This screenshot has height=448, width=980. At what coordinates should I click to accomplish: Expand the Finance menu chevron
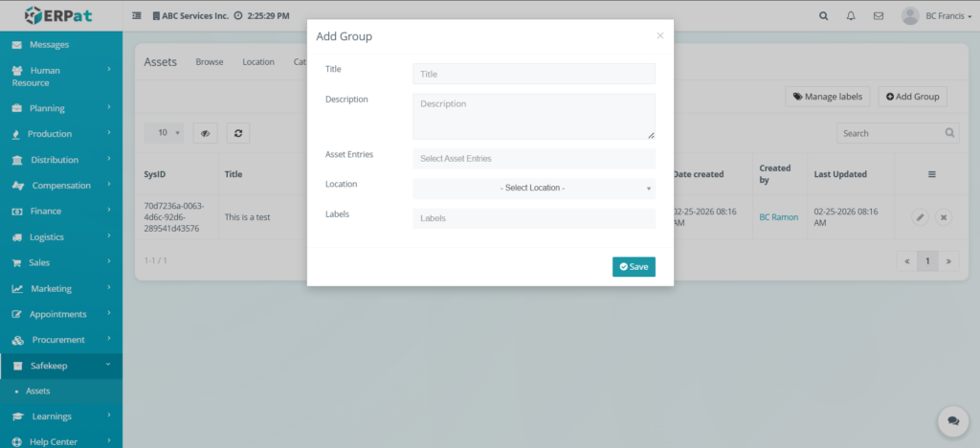tap(109, 211)
